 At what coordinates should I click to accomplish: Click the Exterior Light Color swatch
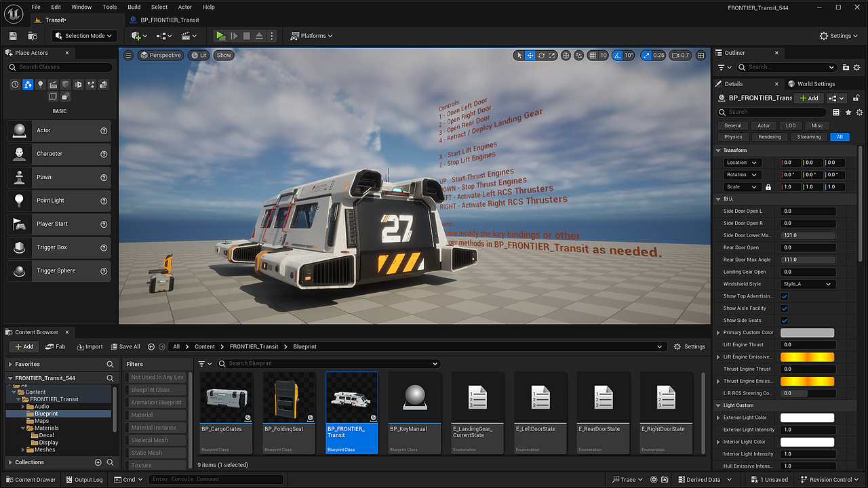(x=808, y=418)
